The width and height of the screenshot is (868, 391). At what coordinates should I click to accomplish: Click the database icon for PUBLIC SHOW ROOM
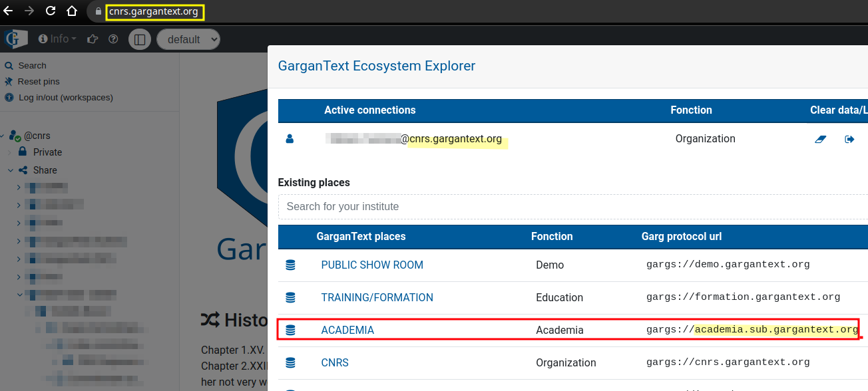[x=290, y=265]
